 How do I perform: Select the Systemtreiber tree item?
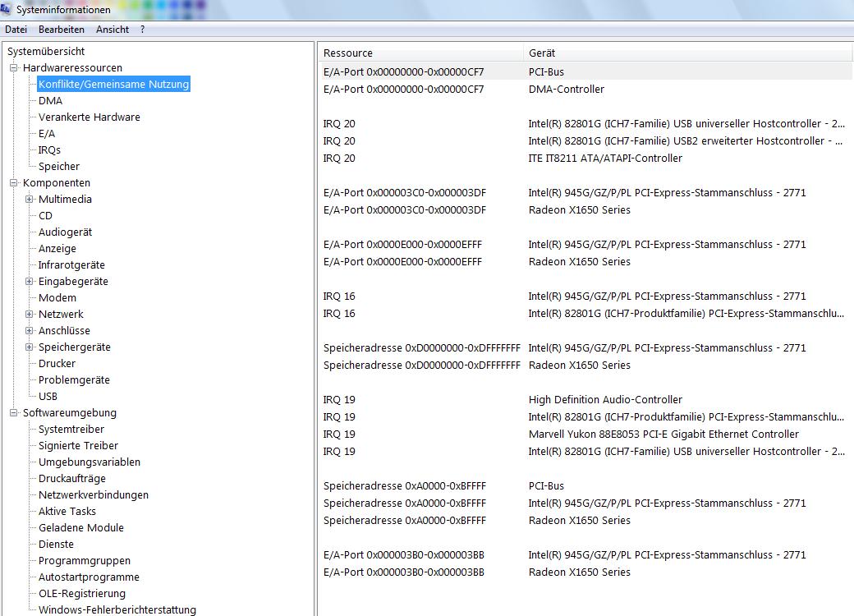pyautogui.click(x=71, y=429)
